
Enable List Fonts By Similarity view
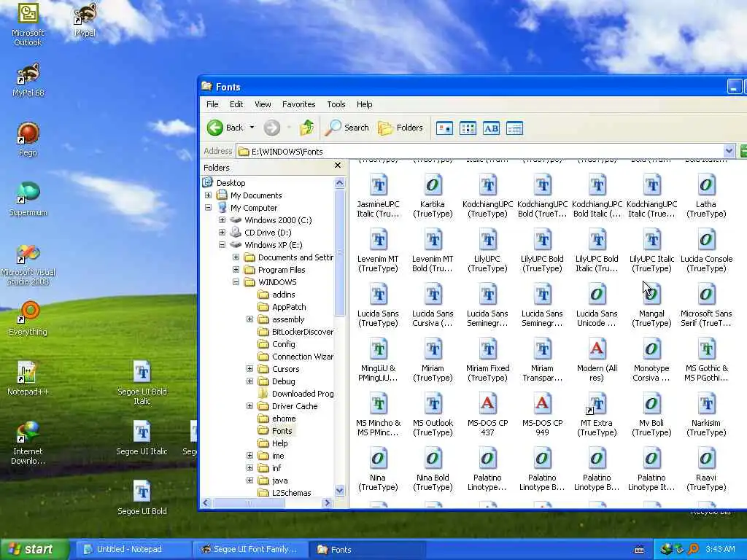click(491, 128)
